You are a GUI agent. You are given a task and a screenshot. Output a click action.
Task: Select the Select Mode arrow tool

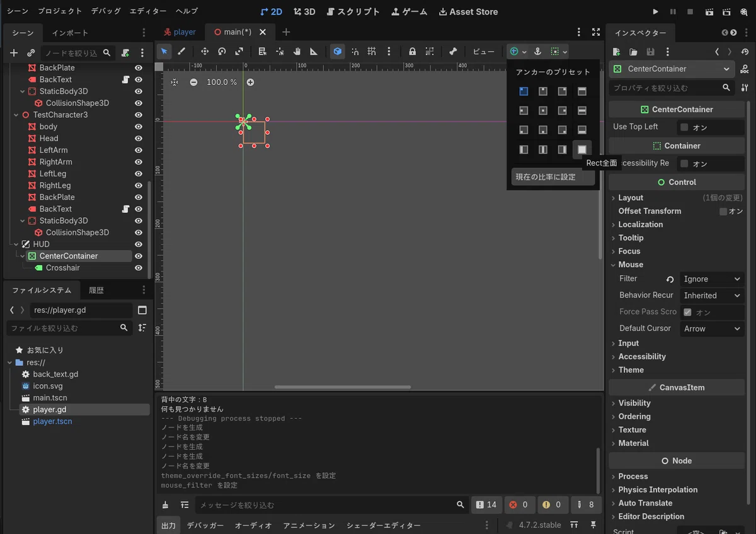click(164, 52)
